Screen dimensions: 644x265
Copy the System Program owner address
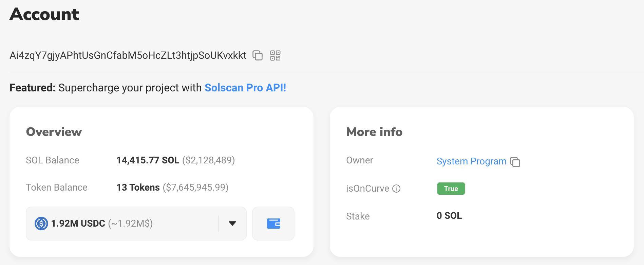pyautogui.click(x=515, y=162)
